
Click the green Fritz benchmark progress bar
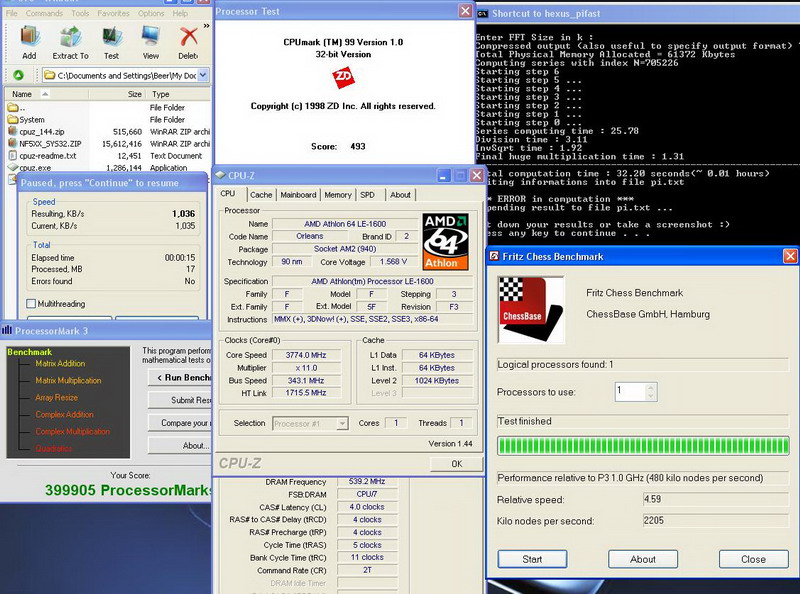[x=643, y=446]
